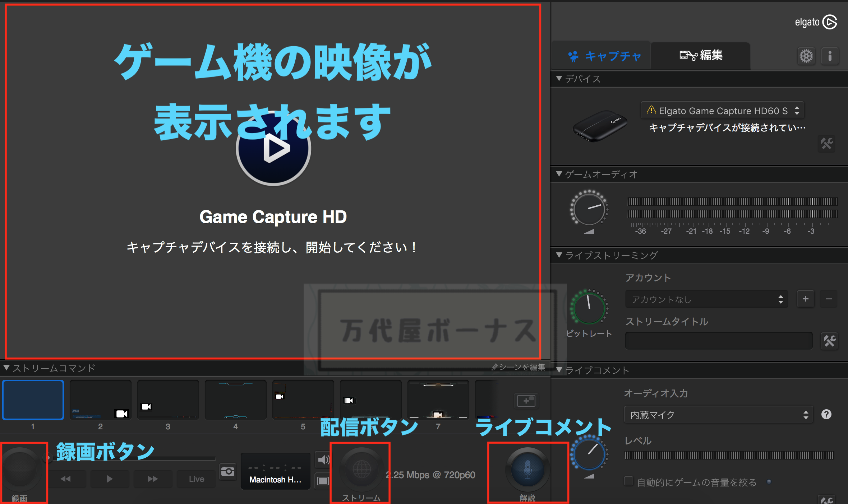The width and height of the screenshot is (848, 504).
Task: Click the audio input help question icon
Action: tap(826, 414)
